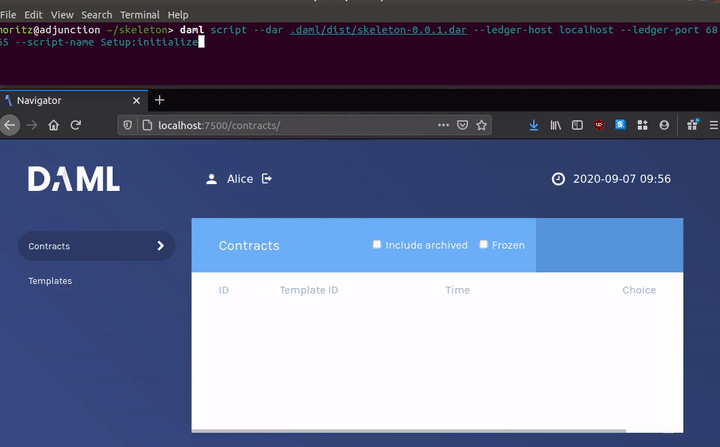Click the Time column header
Viewport: 720px width, 447px height.
[457, 290]
